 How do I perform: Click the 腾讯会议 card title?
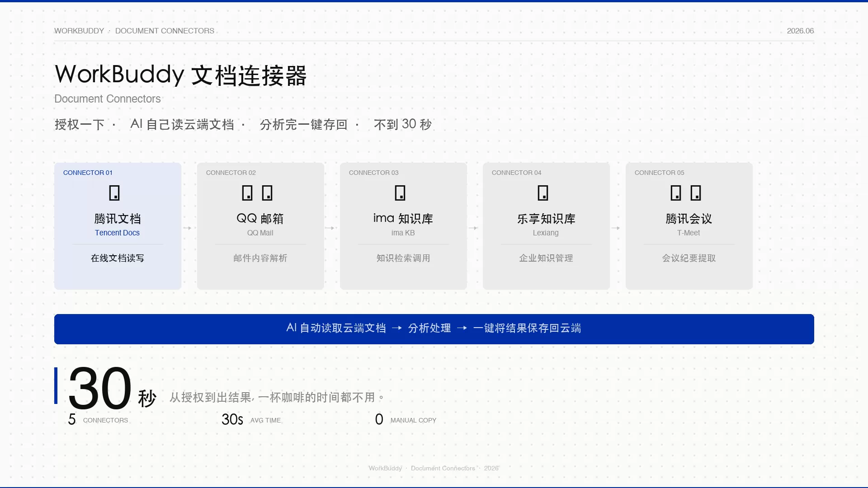pyautogui.click(x=689, y=219)
